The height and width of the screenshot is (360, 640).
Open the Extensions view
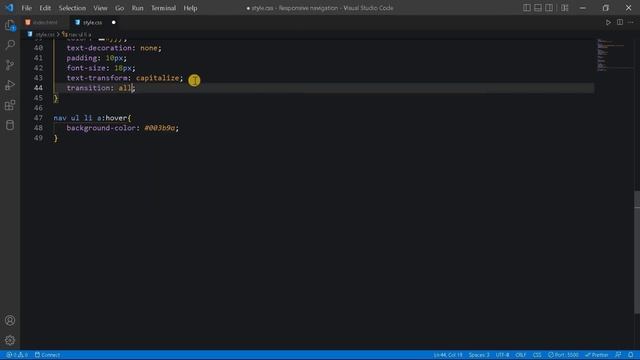10,105
